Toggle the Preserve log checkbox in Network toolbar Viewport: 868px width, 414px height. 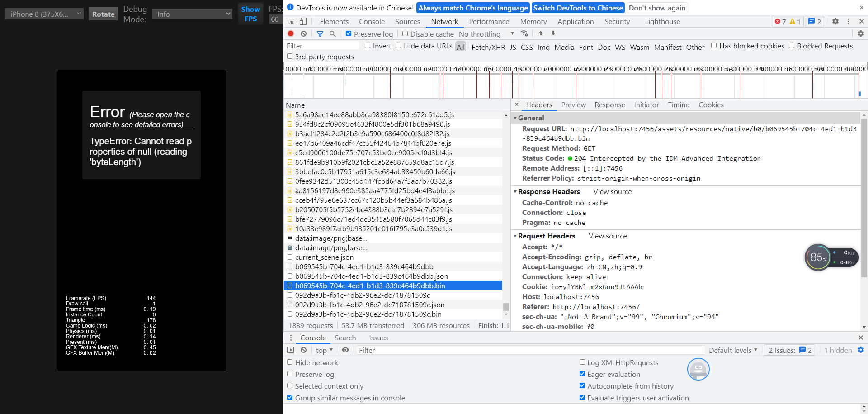point(349,33)
